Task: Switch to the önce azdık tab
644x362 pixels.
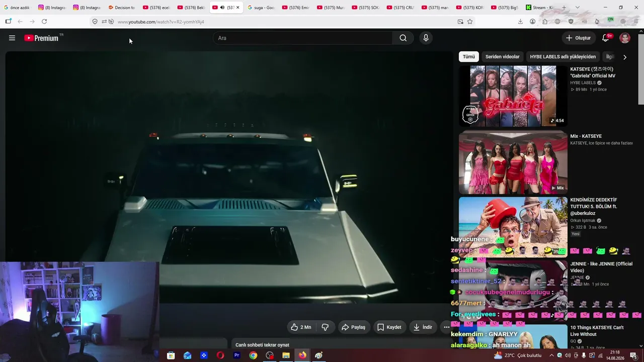Action: coord(18,8)
